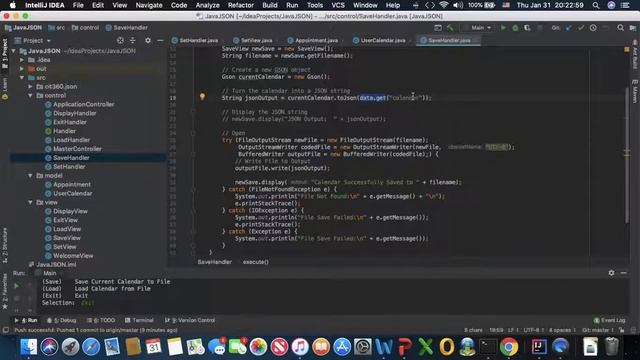The width and height of the screenshot is (640, 360).
Task: Click the control breadcrumb in navigation bar
Action: [85, 28]
